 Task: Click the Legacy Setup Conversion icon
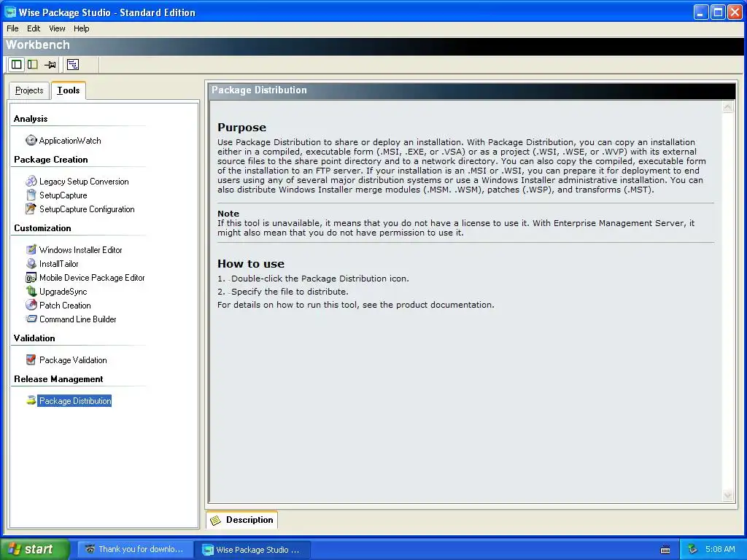(31, 181)
